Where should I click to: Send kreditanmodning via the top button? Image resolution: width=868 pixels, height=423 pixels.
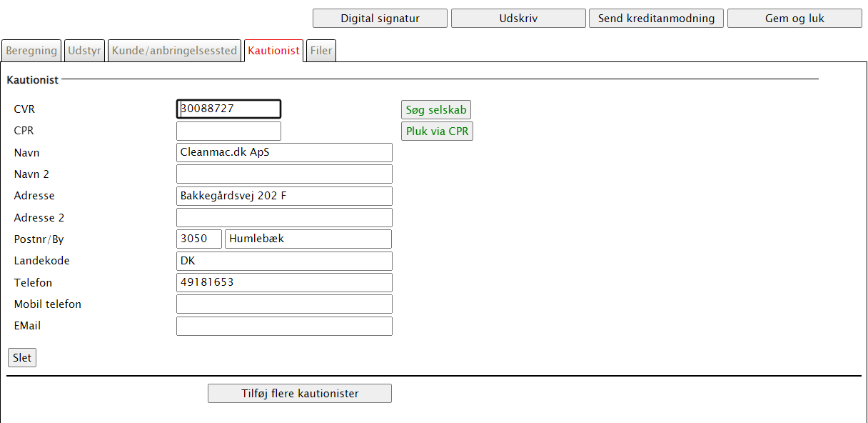pyautogui.click(x=656, y=19)
